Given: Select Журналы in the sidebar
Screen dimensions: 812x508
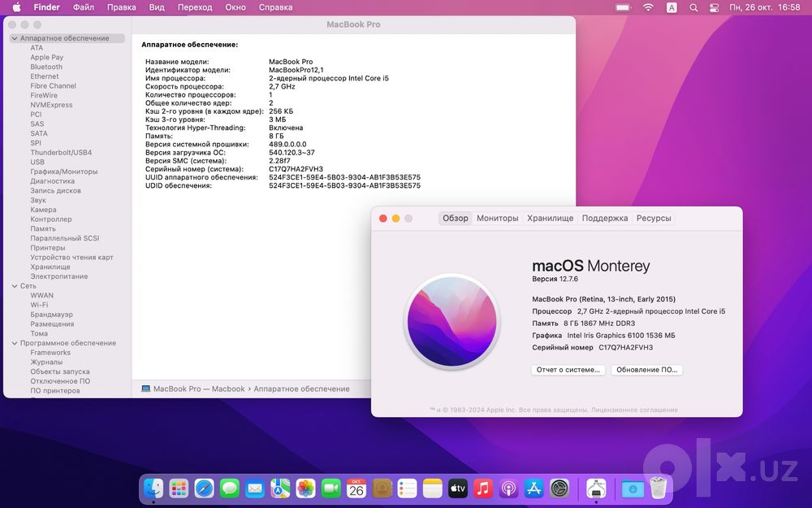Looking at the screenshot, I should (46, 363).
